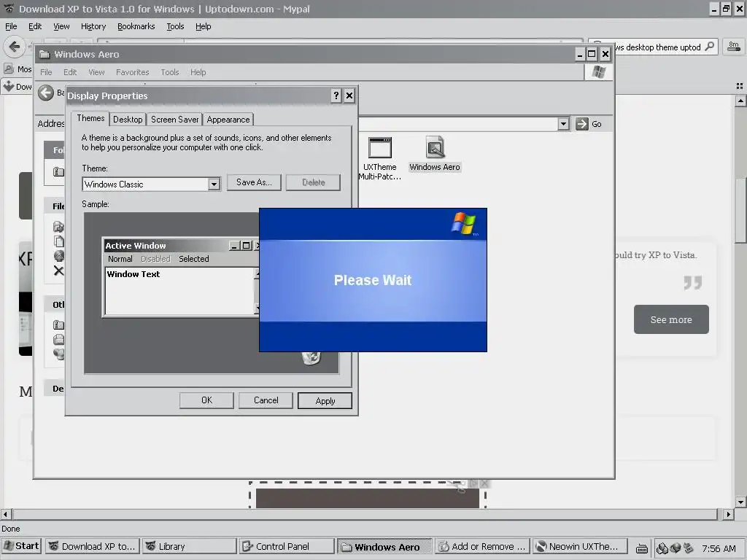Viewport: 747px width, 560px height.
Task: Click the Display Properties help question mark
Action: pyautogui.click(x=336, y=96)
